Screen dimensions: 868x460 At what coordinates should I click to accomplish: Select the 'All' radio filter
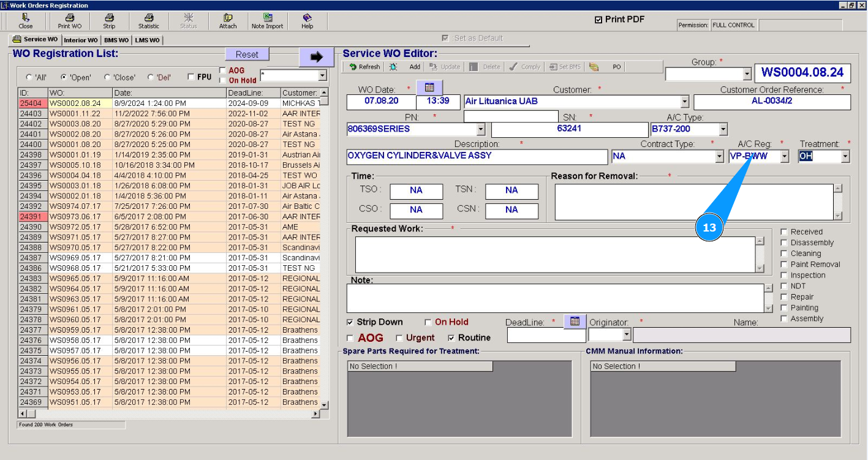click(x=29, y=78)
